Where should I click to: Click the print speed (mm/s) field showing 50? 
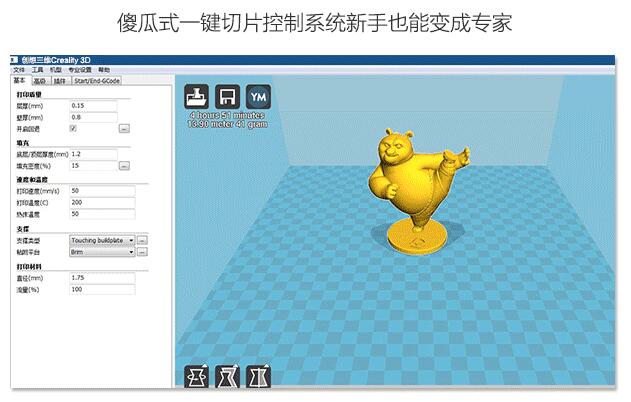pos(102,191)
